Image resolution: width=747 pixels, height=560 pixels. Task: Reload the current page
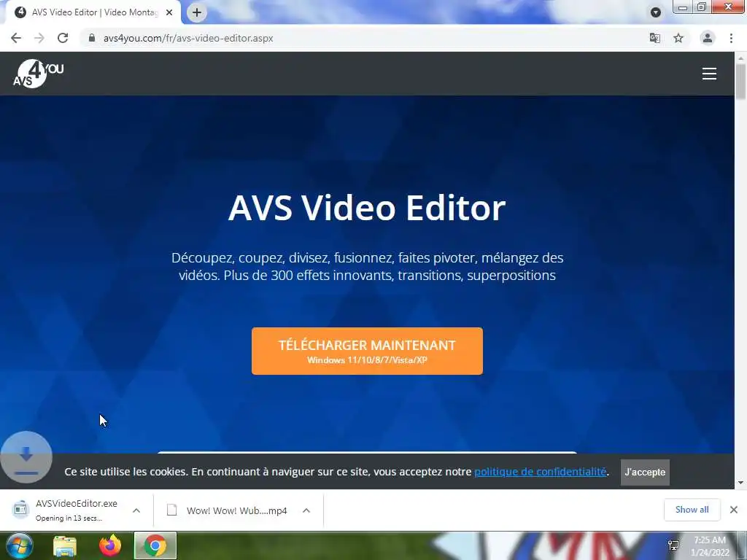pos(63,38)
